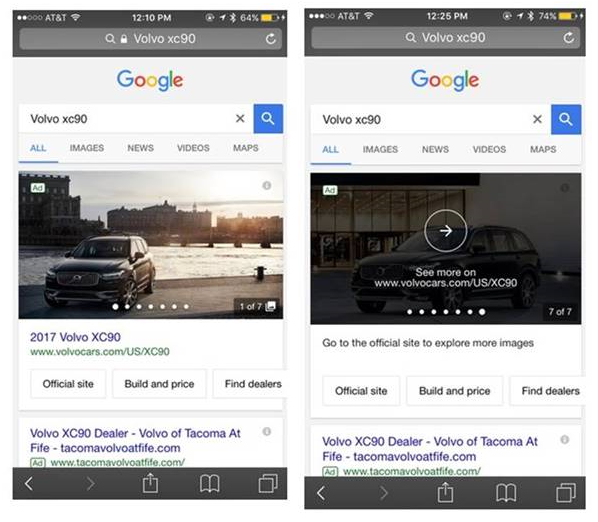The image size is (598, 522).
Task: Tap the blue search button in left phone
Action: [268, 119]
